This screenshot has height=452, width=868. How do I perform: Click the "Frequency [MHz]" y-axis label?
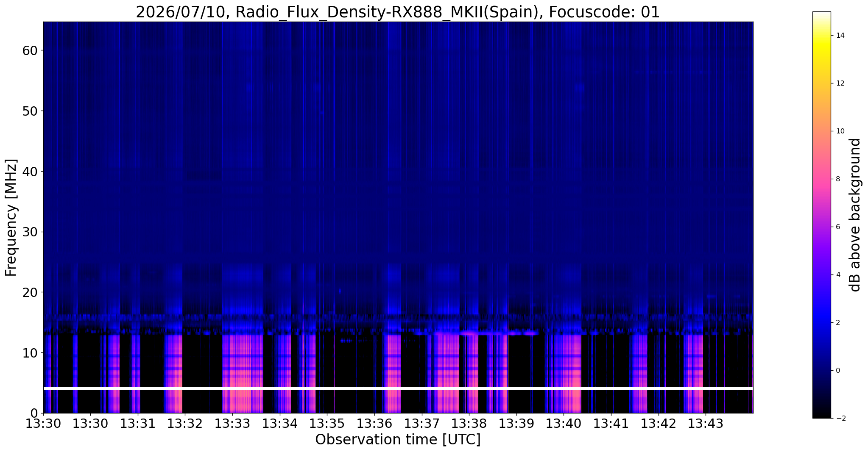click(11, 218)
